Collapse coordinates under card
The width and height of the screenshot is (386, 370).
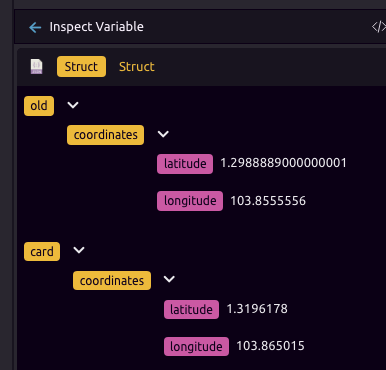tap(169, 279)
